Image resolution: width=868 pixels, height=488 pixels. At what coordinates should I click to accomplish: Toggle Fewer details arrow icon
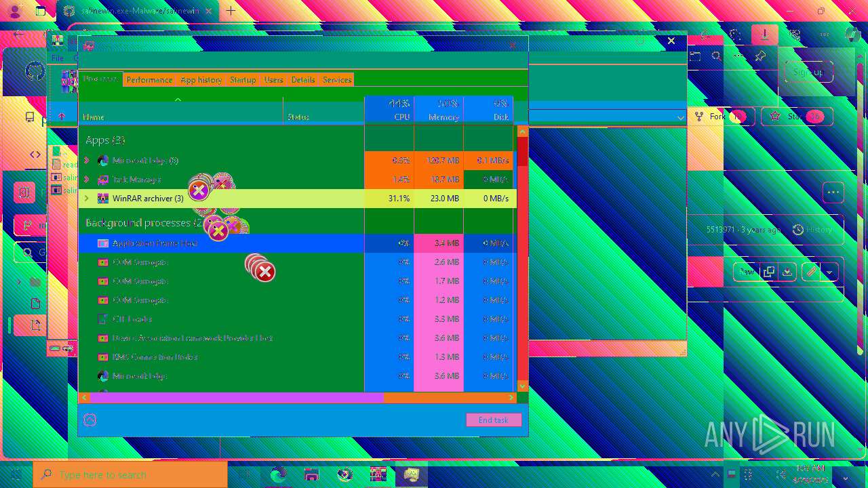pyautogui.click(x=90, y=420)
